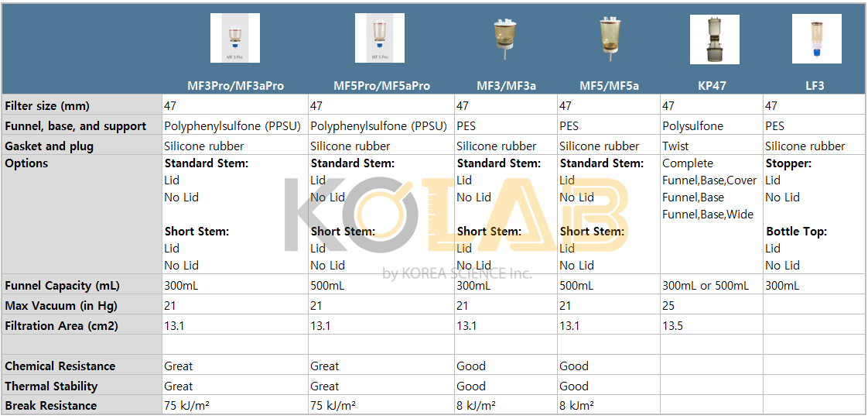Select the LF3 column header
868x419 pixels.
click(x=815, y=86)
